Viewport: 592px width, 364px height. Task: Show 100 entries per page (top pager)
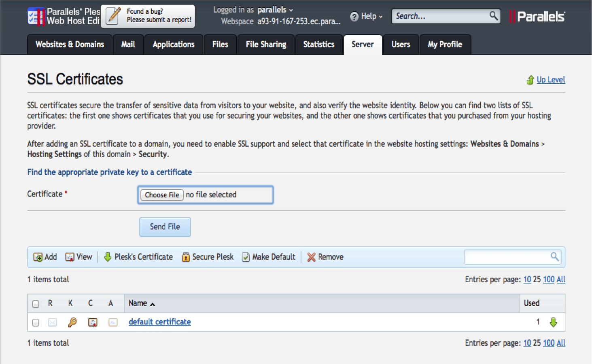coord(549,279)
